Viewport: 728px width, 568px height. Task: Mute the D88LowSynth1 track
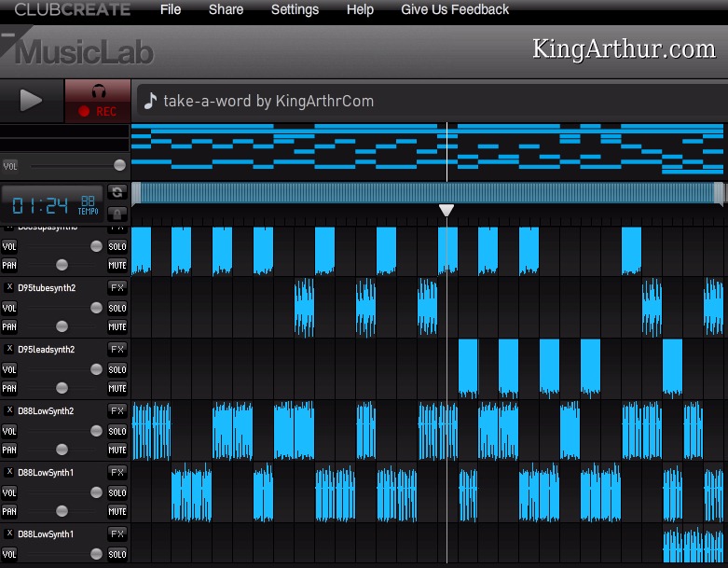click(x=117, y=511)
